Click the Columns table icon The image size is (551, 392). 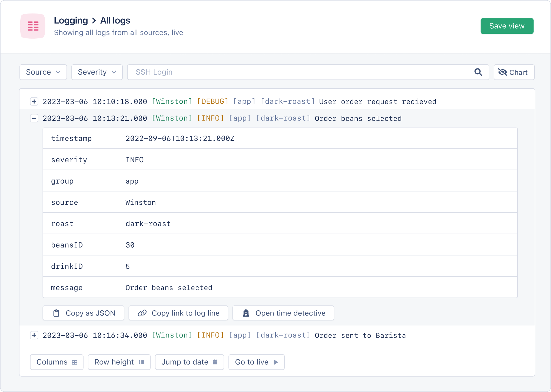click(x=75, y=362)
